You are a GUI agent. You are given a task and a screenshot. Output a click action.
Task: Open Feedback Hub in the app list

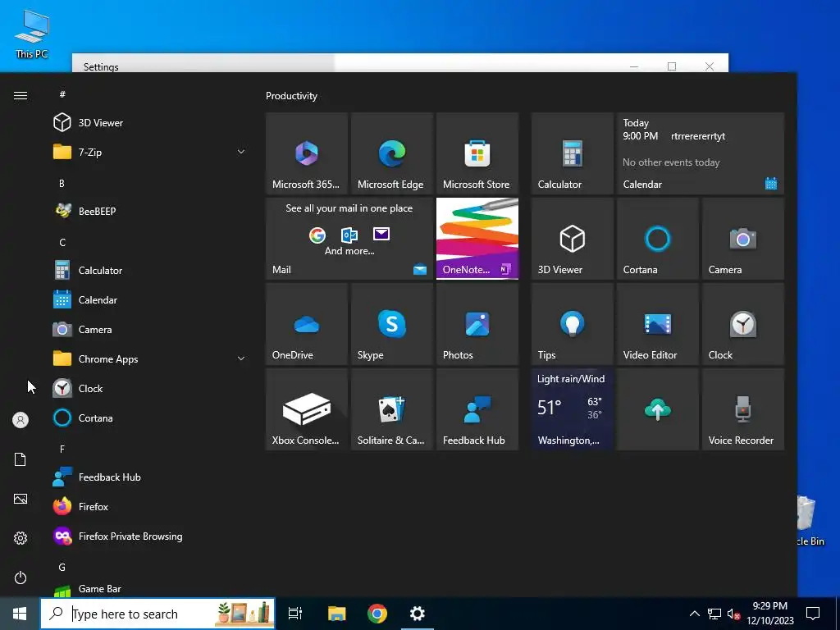[150, 477]
